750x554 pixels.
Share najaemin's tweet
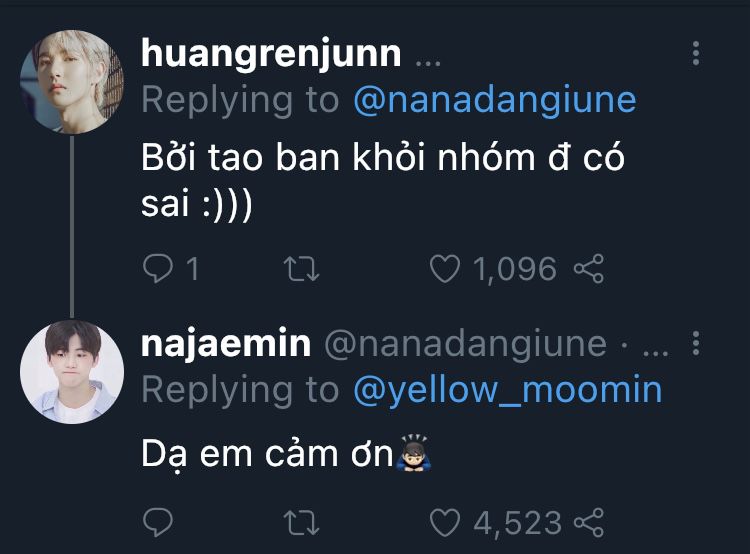(589, 521)
